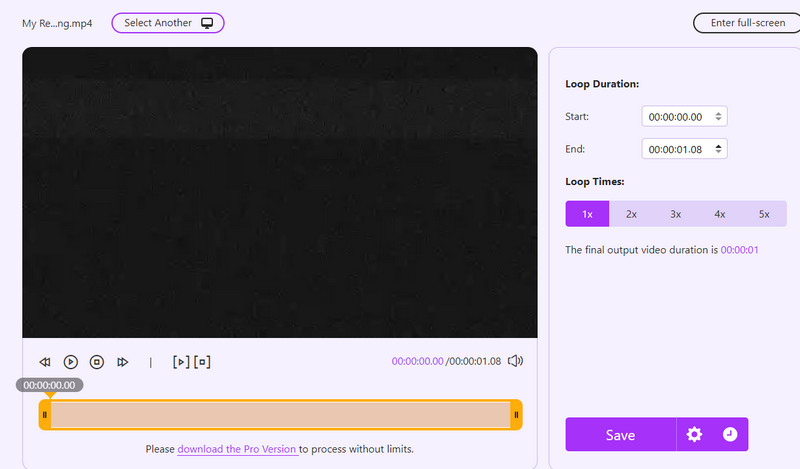Select 1x loop times option
Screen dimensions: 800x469
[x=588, y=214]
